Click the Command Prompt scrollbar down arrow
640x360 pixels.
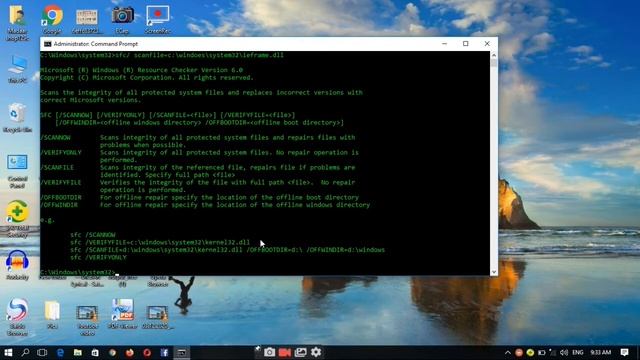click(494, 272)
